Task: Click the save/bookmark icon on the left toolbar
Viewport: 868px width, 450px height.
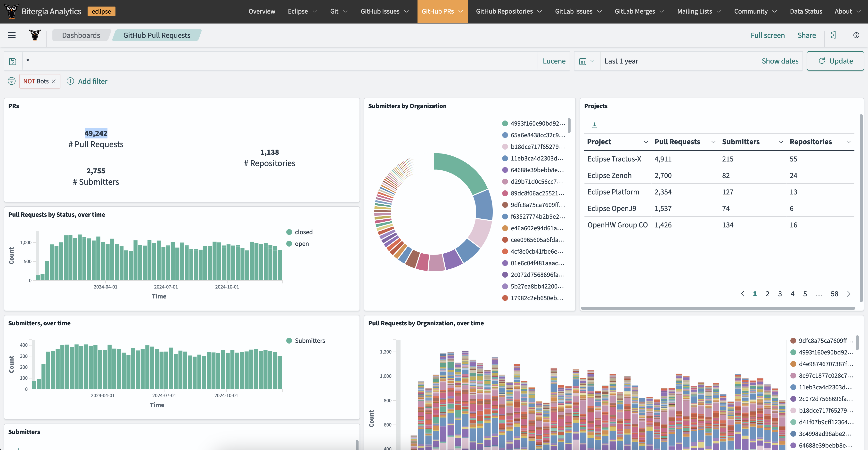Action: [x=12, y=61]
